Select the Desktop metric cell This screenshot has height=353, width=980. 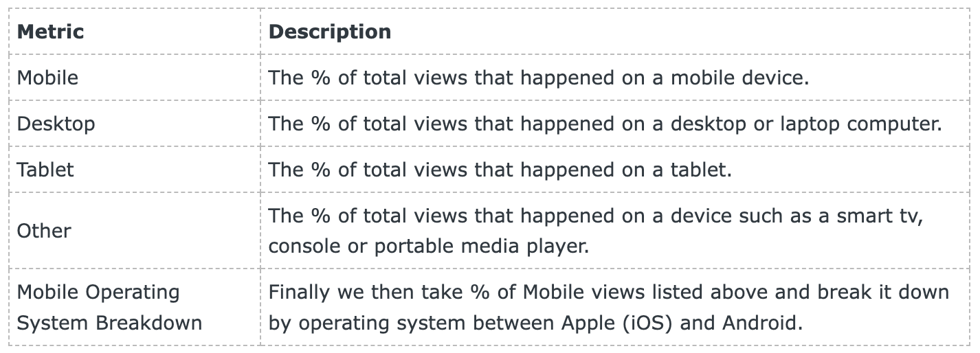point(56,124)
